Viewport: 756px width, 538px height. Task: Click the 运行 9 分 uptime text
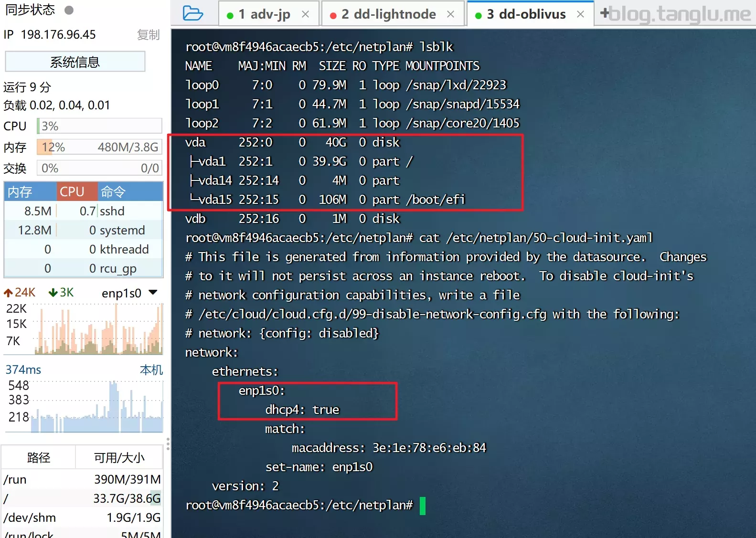[x=27, y=87]
